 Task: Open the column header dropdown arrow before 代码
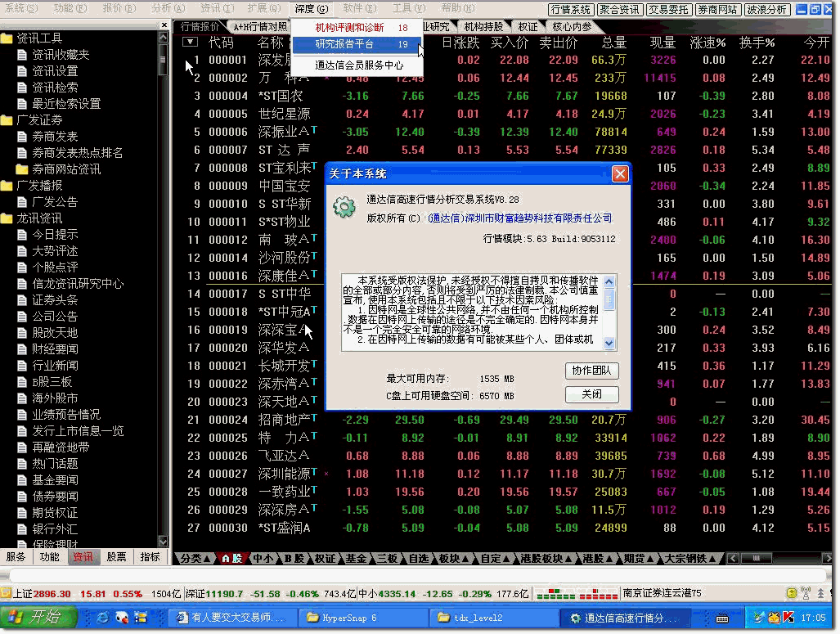coord(191,42)
